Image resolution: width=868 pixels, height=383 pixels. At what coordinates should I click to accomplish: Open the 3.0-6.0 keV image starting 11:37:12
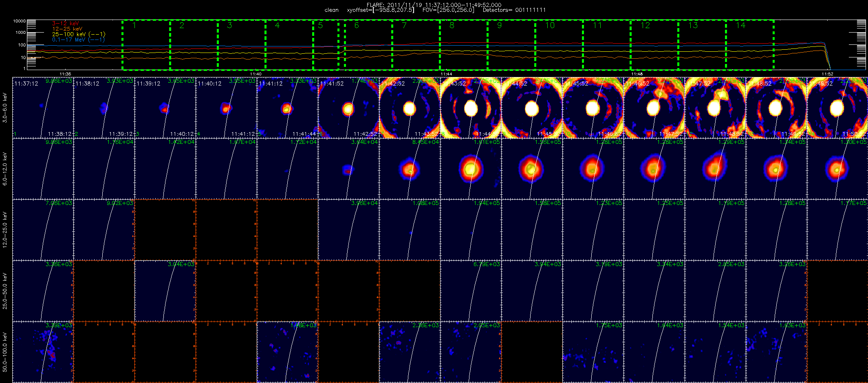coord(43,108)
